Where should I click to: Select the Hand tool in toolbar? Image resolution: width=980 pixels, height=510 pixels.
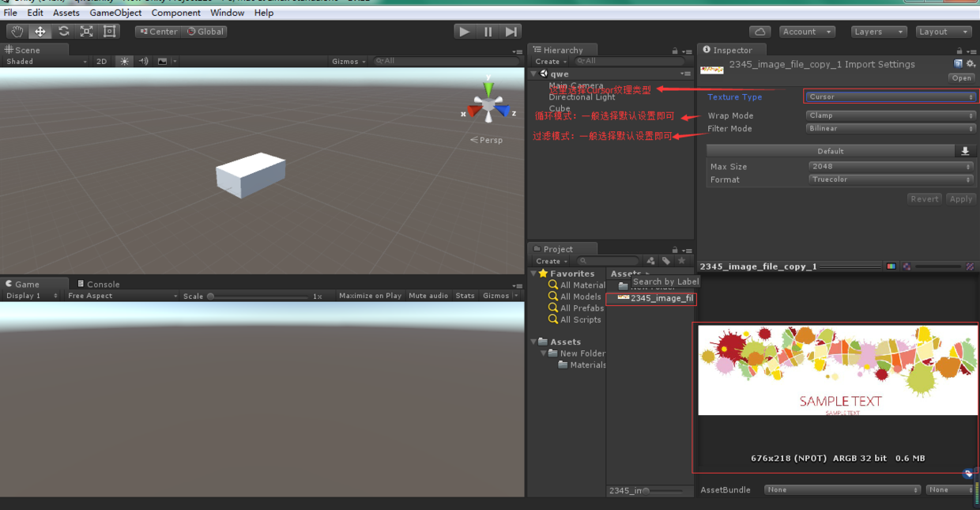tap(17, 32)
